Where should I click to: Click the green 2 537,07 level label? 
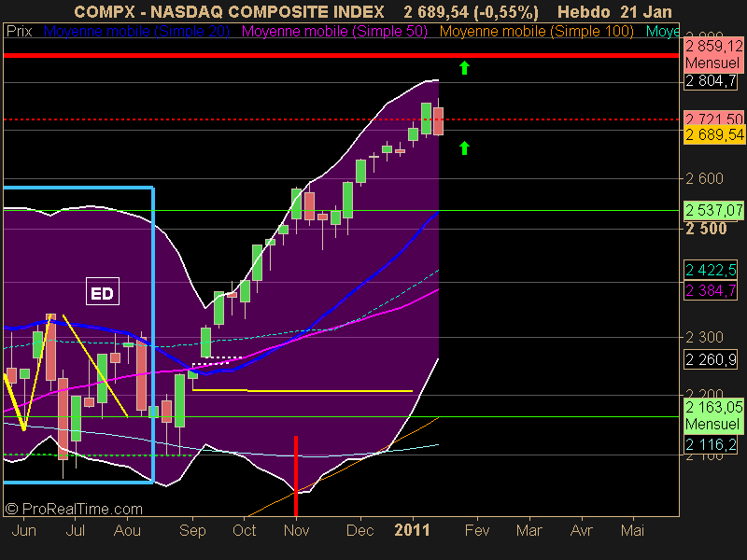(x=714, y=210)
